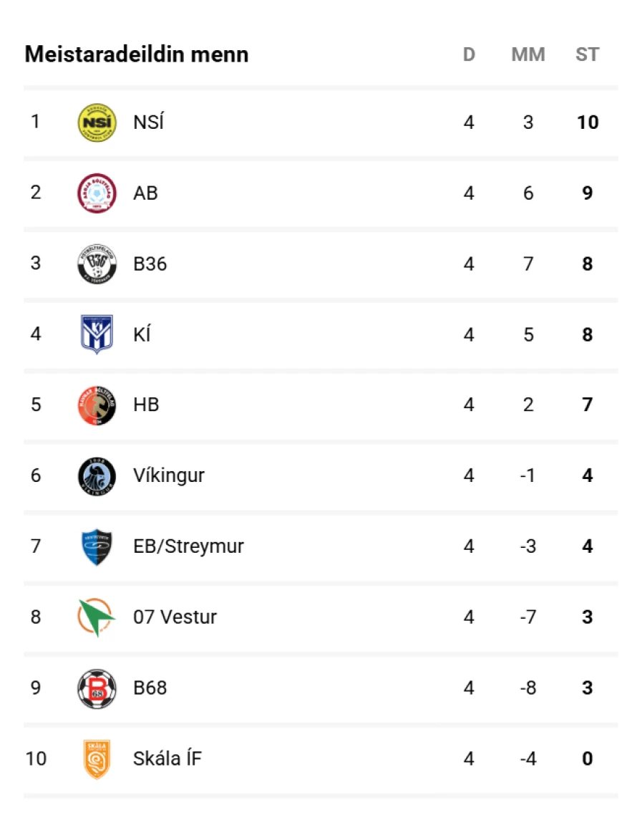This screenshot has width=637, height=840.
Task: Sort by the ST points column header
Action: coord(587,54)
